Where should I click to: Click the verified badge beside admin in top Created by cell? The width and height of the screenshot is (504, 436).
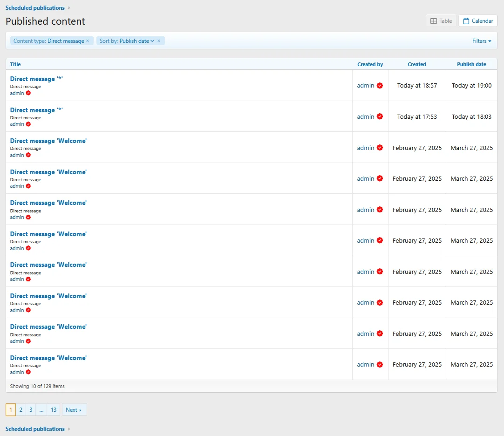[x=381, y=85]
